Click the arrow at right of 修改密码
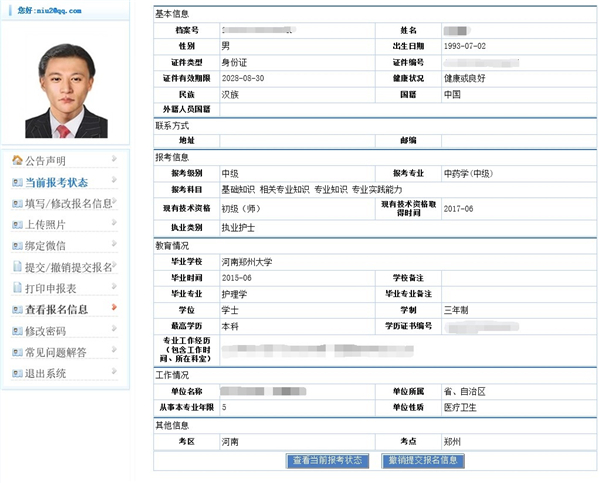Image resolution: width=600 pixels, height=483 pixels. [x=114, y=328]
